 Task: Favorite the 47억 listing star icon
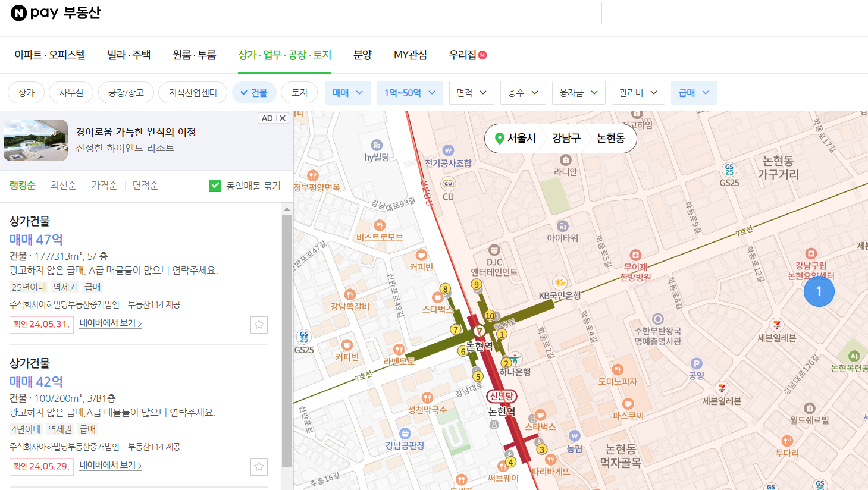click(x=259, y=325)
